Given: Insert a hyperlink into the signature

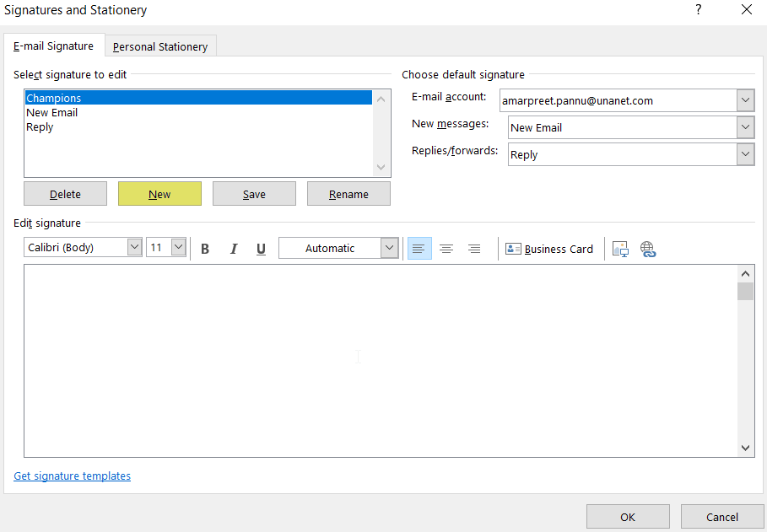Looking at the screenshot, I should 648,248.
